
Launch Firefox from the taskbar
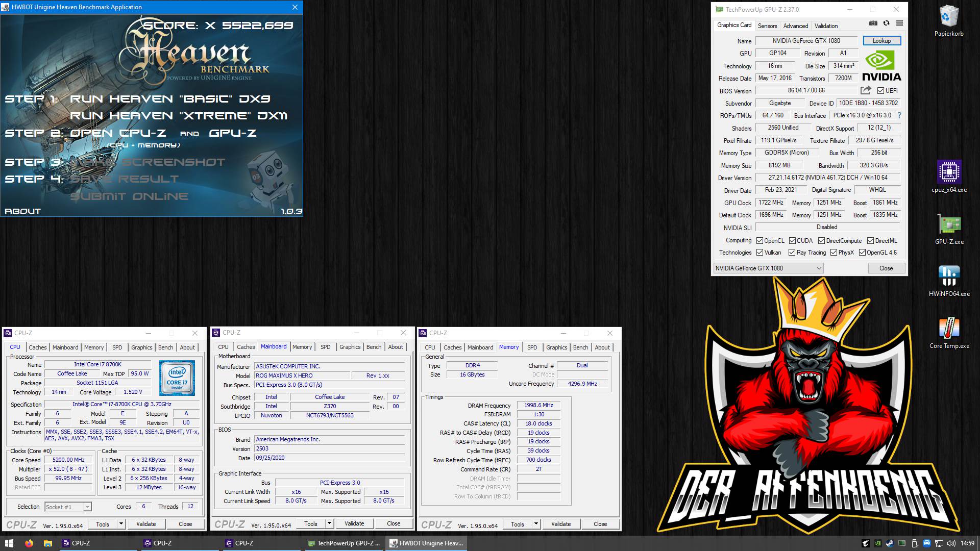29,543
